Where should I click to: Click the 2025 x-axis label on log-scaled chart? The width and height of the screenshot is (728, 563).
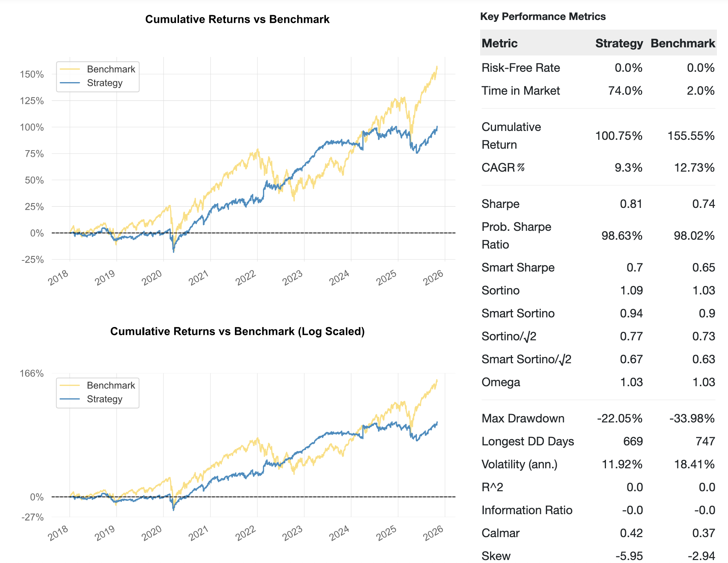[x=386, y=533]
